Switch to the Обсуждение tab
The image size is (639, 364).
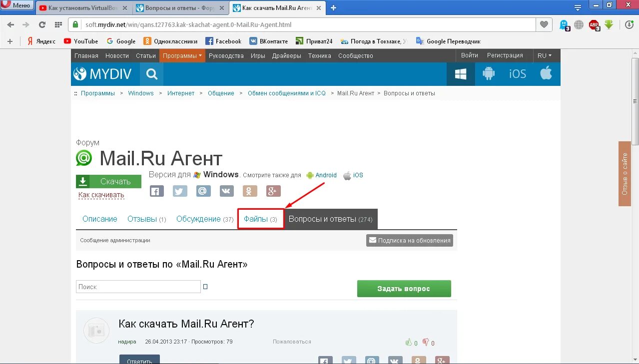205,219
